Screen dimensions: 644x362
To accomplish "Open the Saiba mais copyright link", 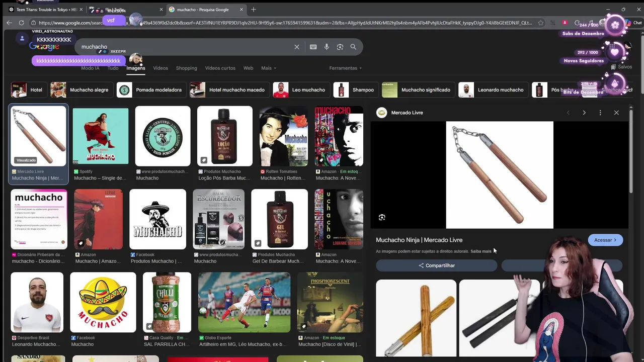I will pyautogui.click(x=481, y=251).
